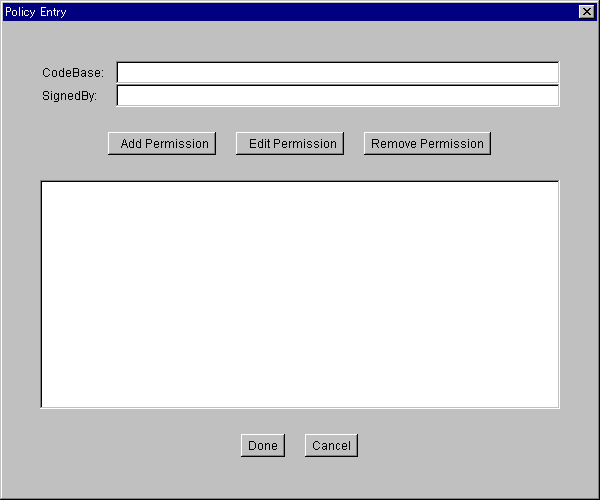The height and width of the screenshot is (500, 600).
Task: Click the Remove Permission button
Action: click(427, 143)
